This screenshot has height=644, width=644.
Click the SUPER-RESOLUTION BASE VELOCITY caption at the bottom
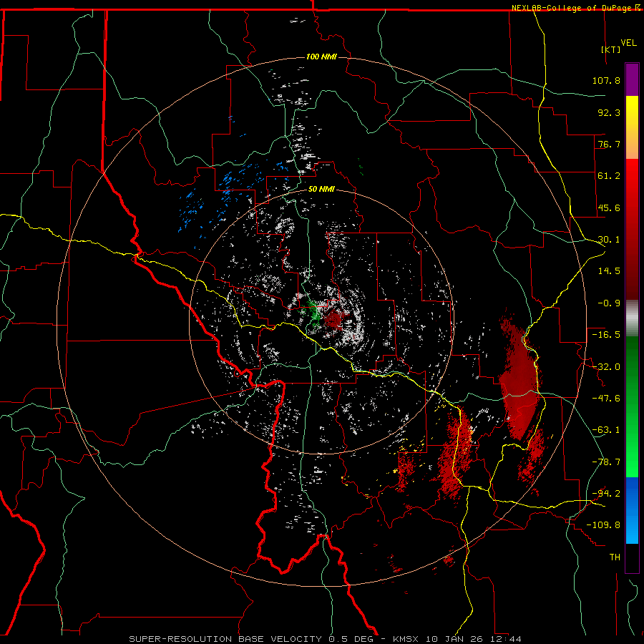(325, 639)
